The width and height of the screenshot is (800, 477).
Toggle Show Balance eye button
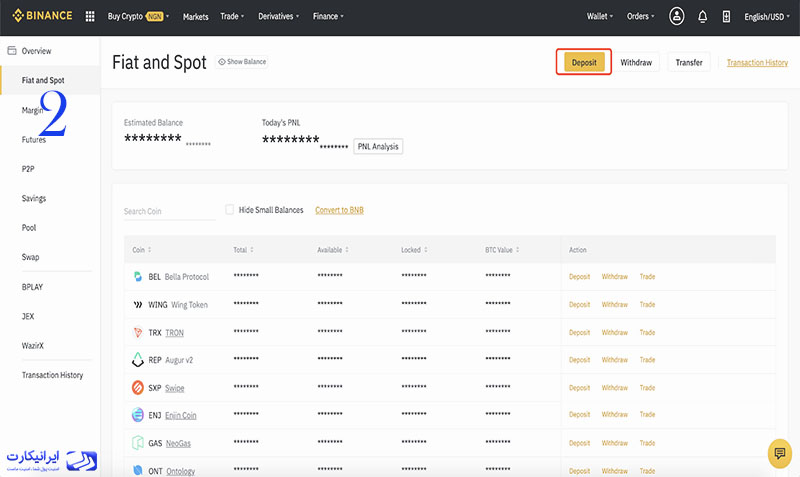tap(242, 62)
